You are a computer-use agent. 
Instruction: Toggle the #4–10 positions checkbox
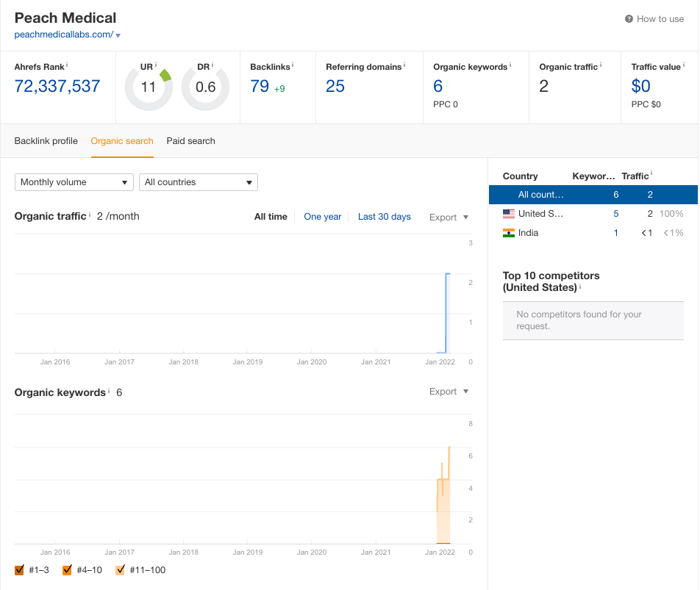pyautogui.click(x=67, y=570)
